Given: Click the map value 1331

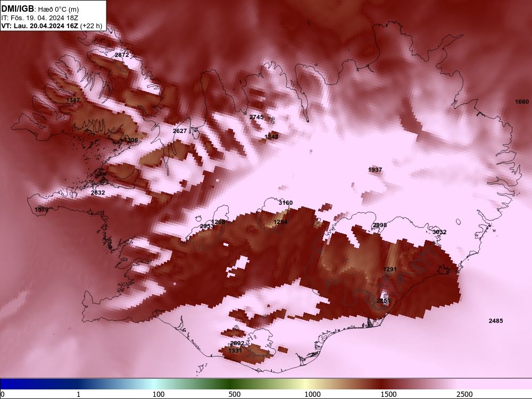Looking at the screenshot, I should click(x=235, y=351).
